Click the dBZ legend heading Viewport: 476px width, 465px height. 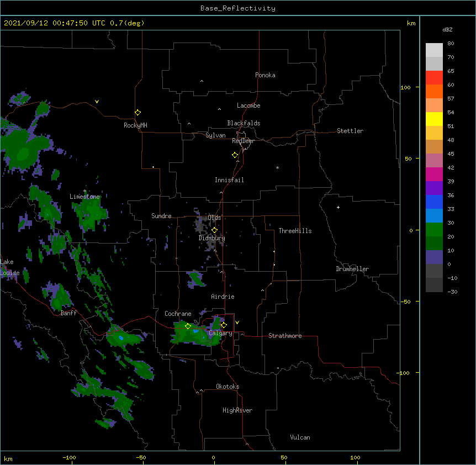[447, 30]
